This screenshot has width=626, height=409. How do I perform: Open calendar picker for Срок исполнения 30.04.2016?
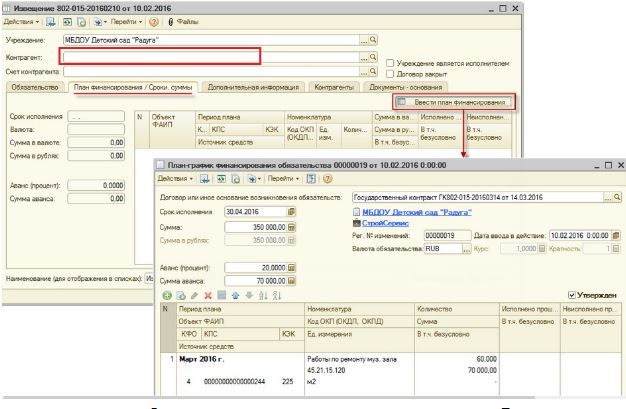pyautogui.click(x=291, y=212)
